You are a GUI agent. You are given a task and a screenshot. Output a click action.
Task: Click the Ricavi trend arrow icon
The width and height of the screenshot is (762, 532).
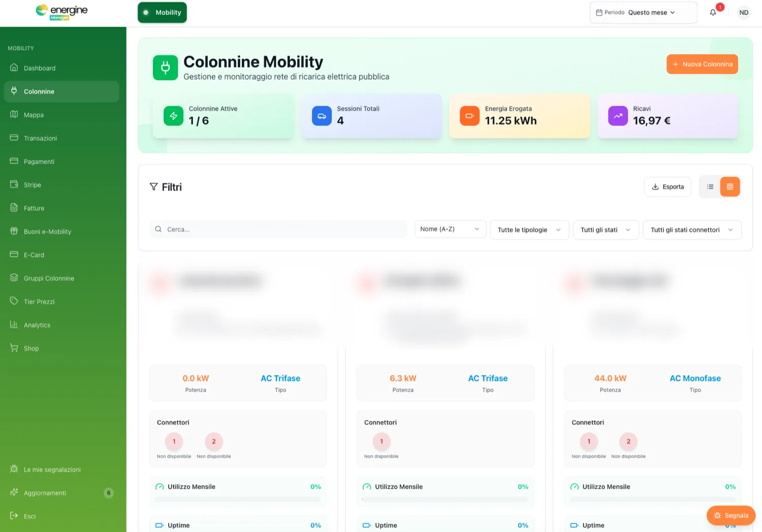pos(618,116)
